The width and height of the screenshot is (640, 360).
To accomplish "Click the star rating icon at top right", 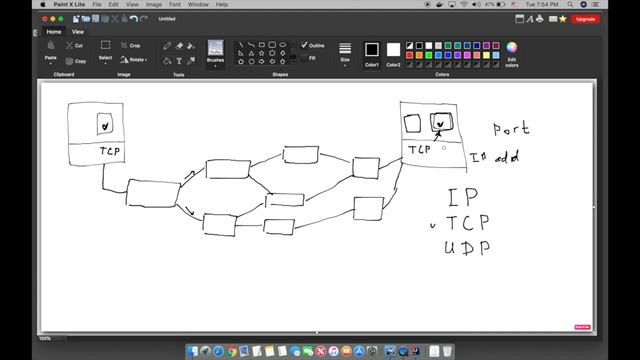I will click(x=563, y=19).
